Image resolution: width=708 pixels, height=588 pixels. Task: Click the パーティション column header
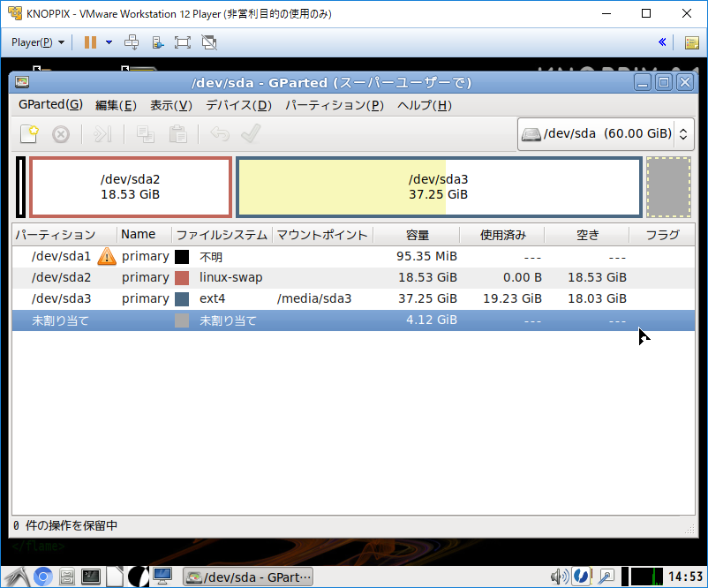64,235
